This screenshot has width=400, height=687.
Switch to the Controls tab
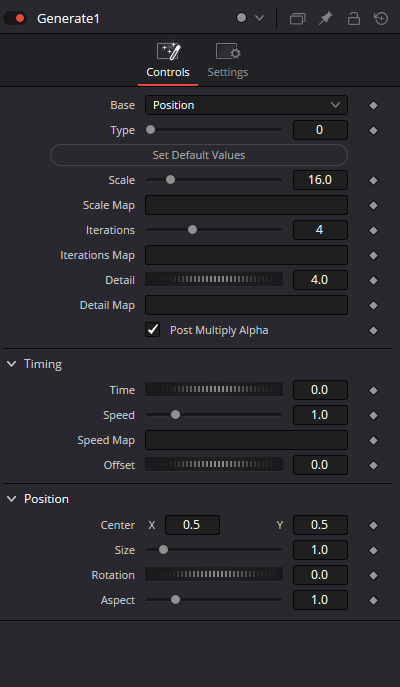(168, 61)
